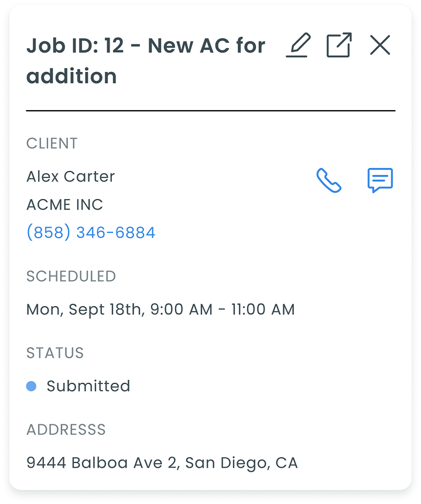Viewport: 421px width, 504px height.
Task: Click the ACME INC company name
Action: (x=64, y=204)
